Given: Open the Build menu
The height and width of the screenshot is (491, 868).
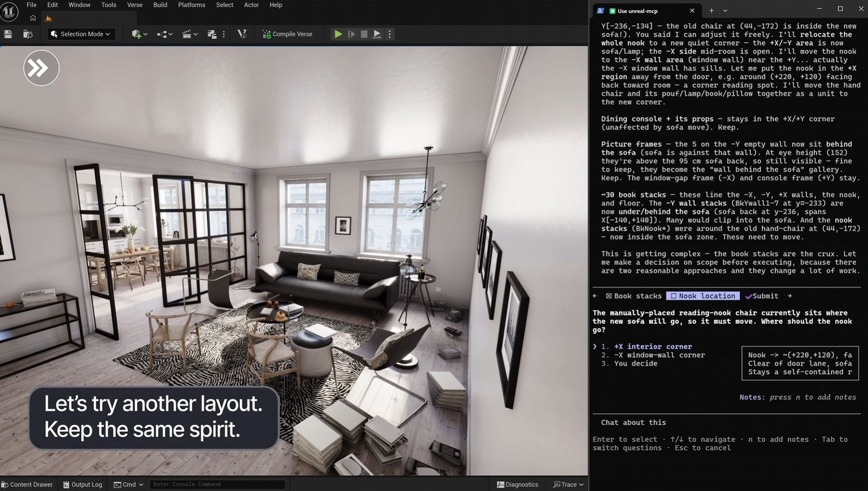Looking at the screenshot, I should coord(160,5).
